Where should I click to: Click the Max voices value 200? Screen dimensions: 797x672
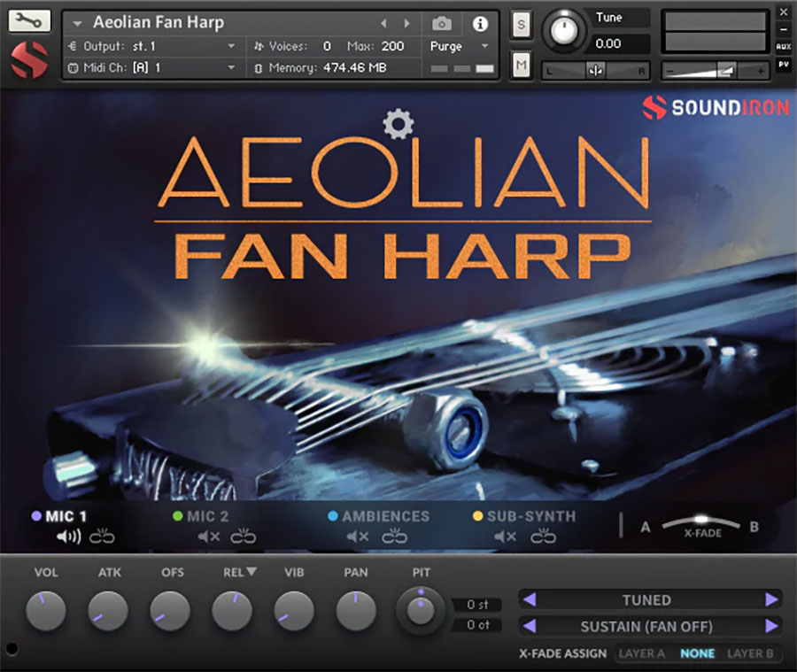392,46
